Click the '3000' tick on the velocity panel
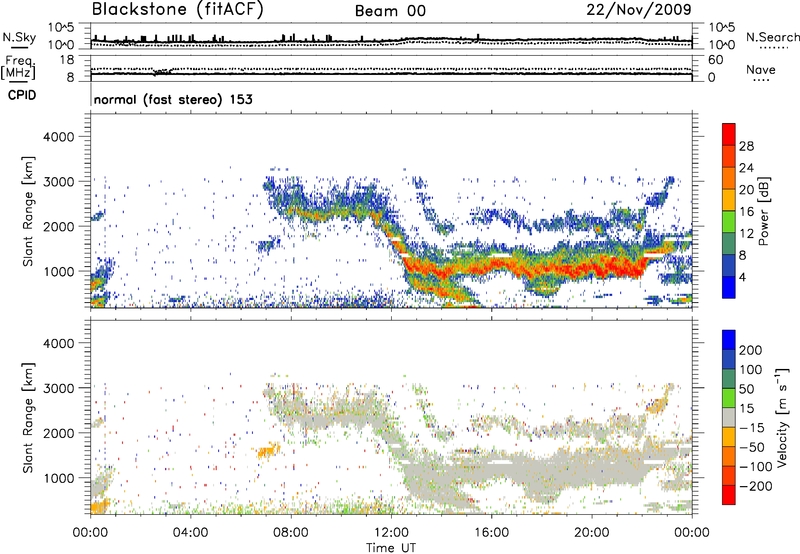This screenshot has width=800, height=554. 58,388
